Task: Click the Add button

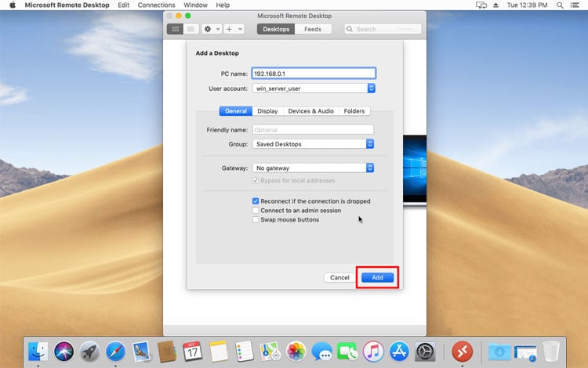Action: (377, 277)
